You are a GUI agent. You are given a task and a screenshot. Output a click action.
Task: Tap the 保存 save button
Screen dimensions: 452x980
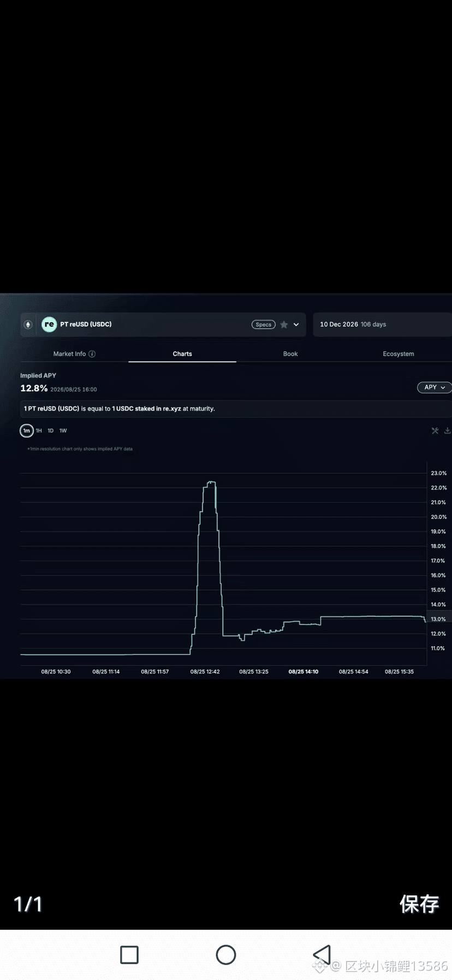[x=419, y=904]
